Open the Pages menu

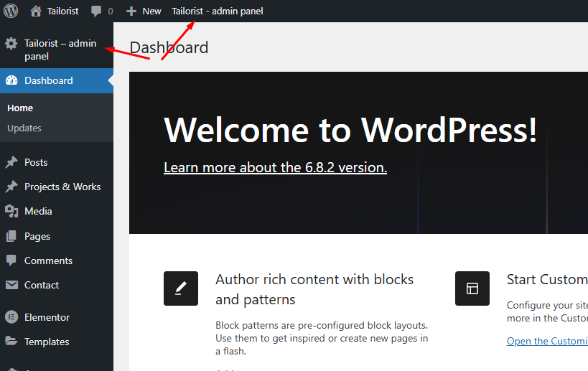point(37,237)
